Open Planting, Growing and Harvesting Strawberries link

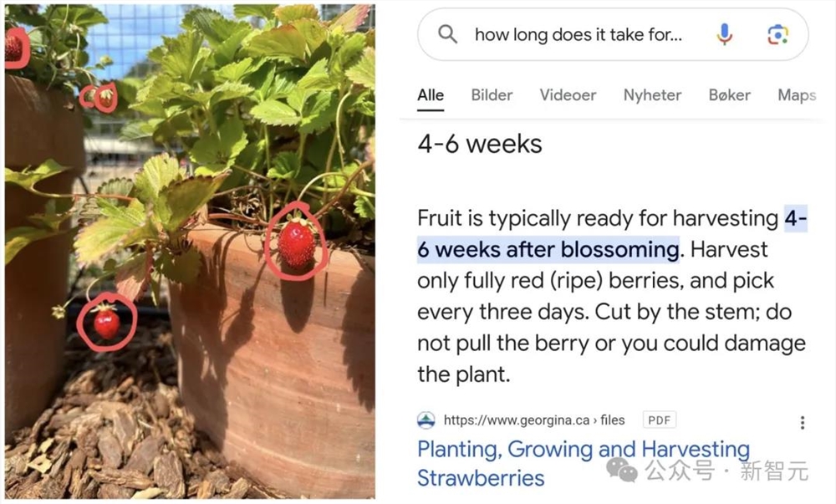click(584, 464)
